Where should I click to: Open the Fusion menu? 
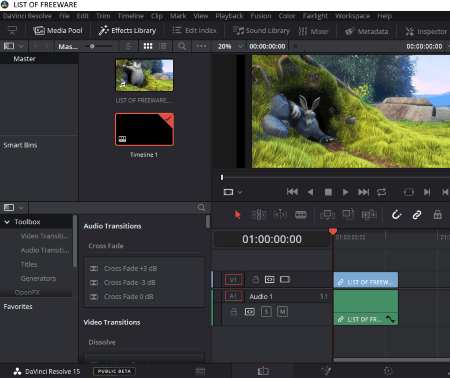click(x=261, y=16)
